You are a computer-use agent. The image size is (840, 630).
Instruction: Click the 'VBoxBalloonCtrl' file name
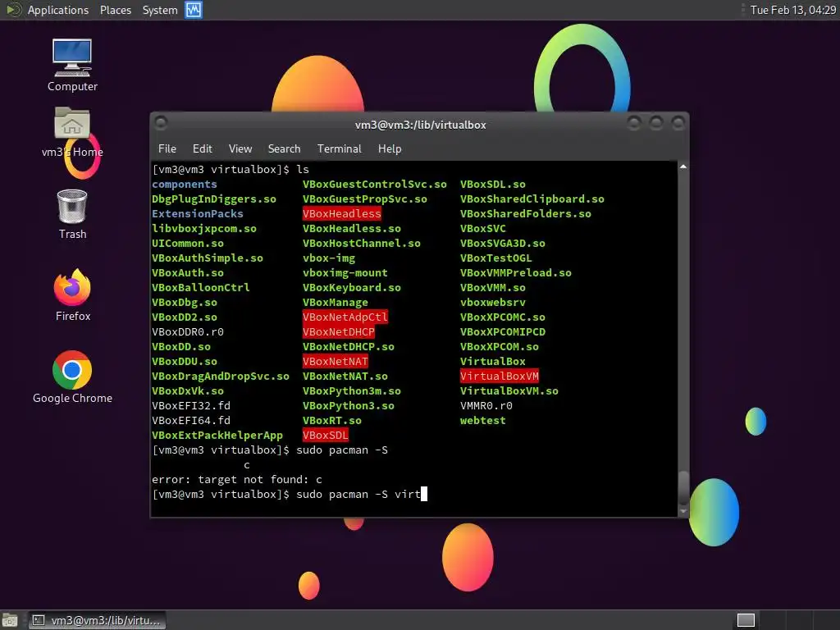201,288
